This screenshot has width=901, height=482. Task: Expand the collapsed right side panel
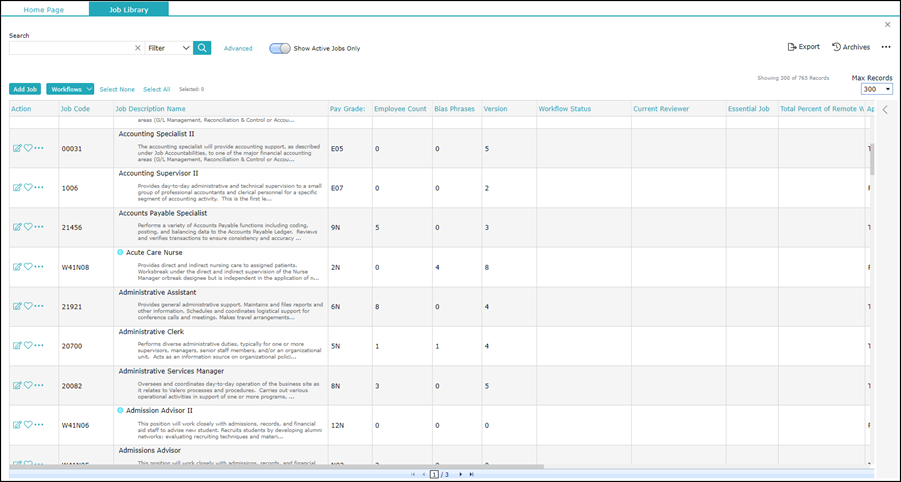885,109
